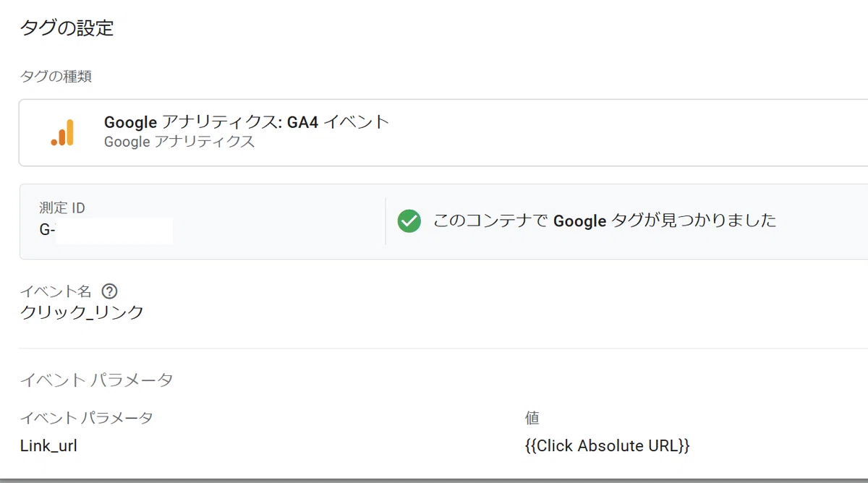
Task: Select the Link_url parameter name
Action: (48, 446)
